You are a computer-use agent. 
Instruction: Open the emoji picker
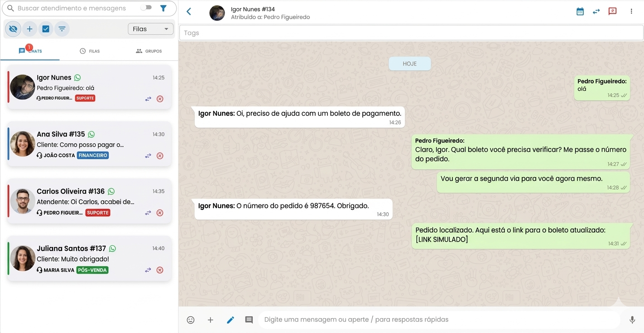[x=191, y=320]
